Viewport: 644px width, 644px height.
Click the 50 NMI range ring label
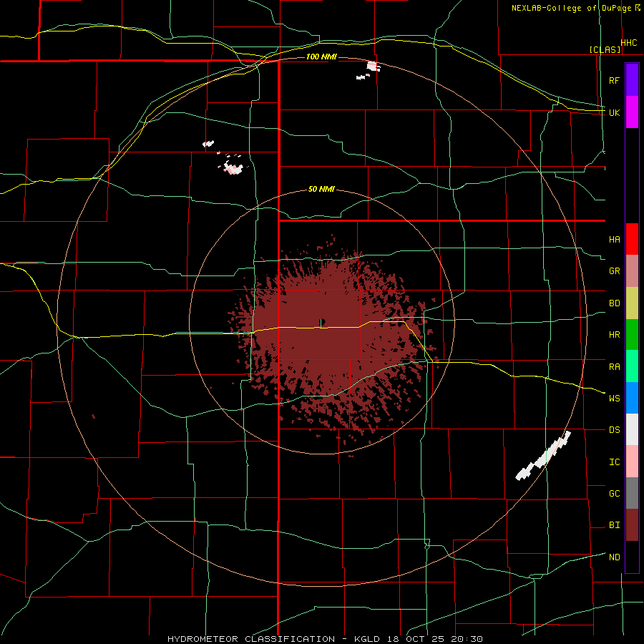321,190
